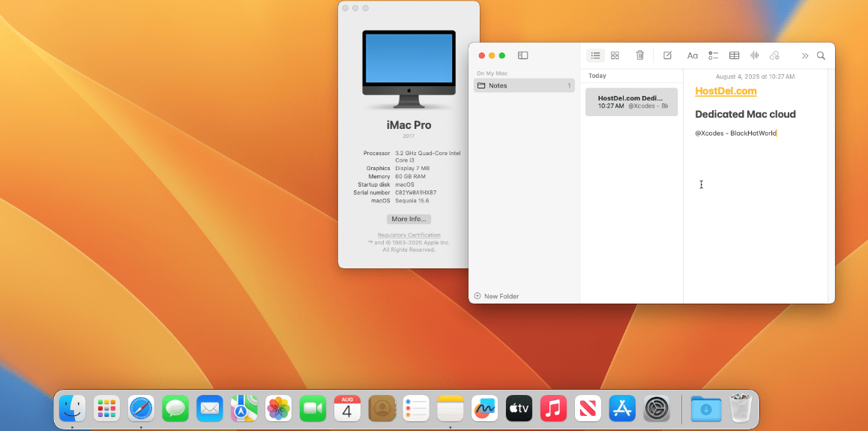Click the note timestamp August 4, 2025
The image size is (868, 431).
(755, 76)
